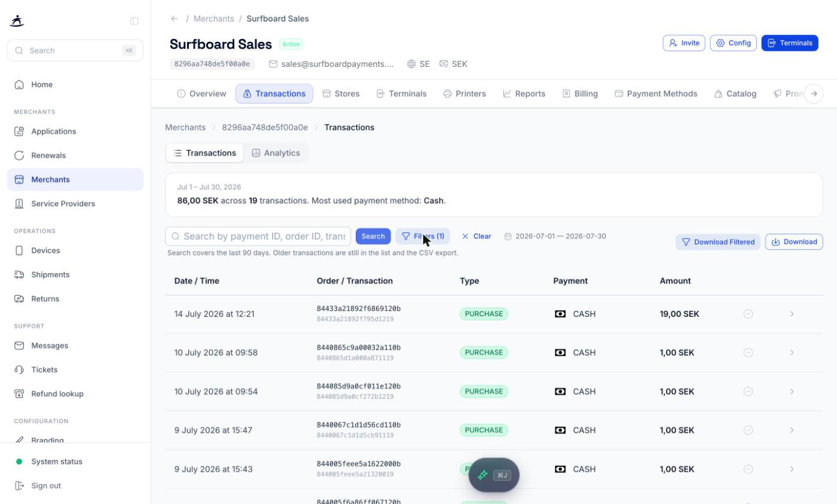Click the Merchants breadcrumb link at top

[213, 19]
